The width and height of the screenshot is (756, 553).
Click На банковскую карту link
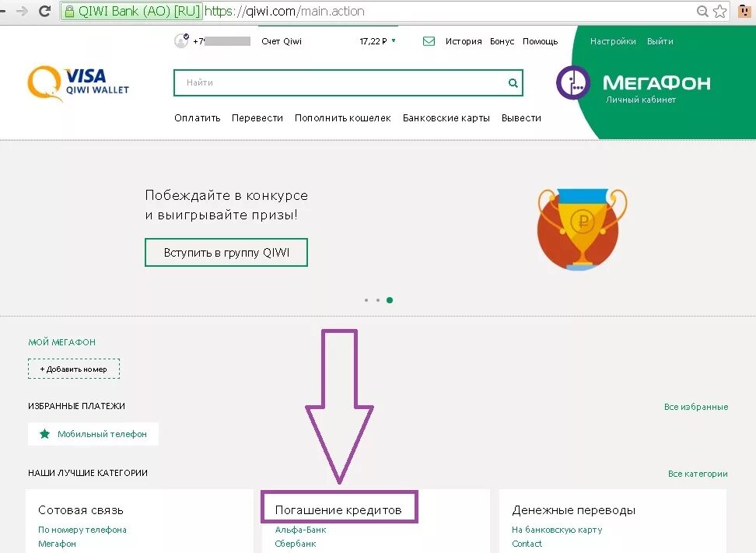(557, 530)
